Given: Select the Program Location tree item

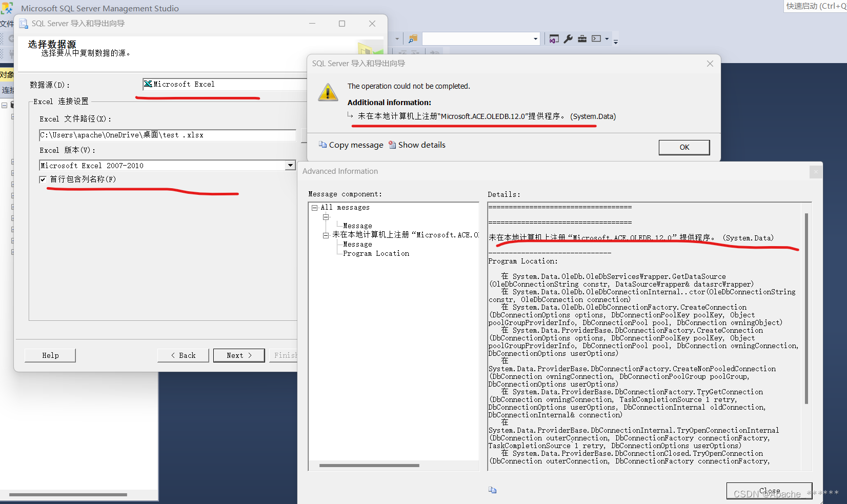Looking at the screenshot, I should tap(376, 254).
